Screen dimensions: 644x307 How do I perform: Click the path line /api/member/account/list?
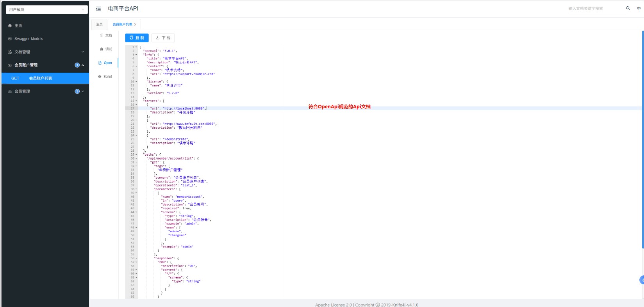[x=173, y=158]
